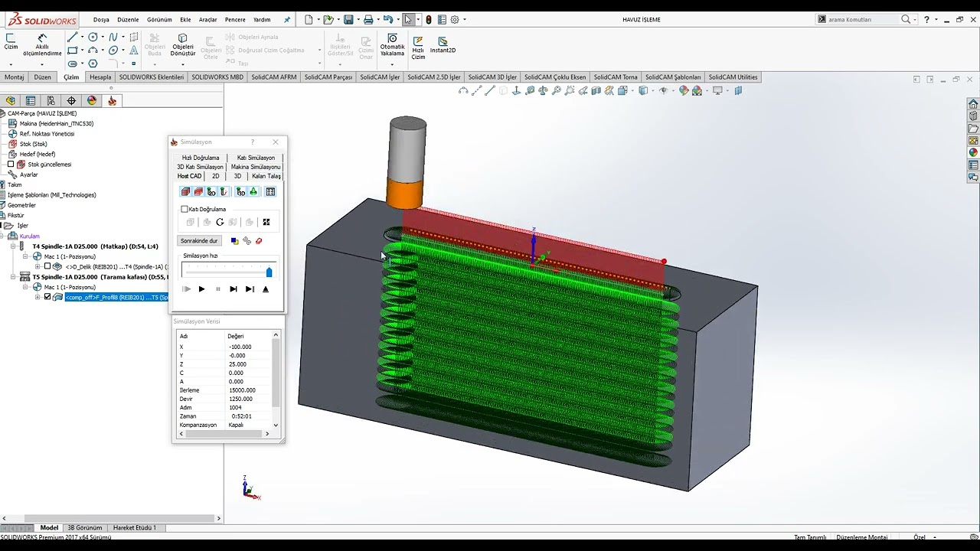Select the Makina (HeidenHain_iTNC530) tree item

click(x=56, y=123)
